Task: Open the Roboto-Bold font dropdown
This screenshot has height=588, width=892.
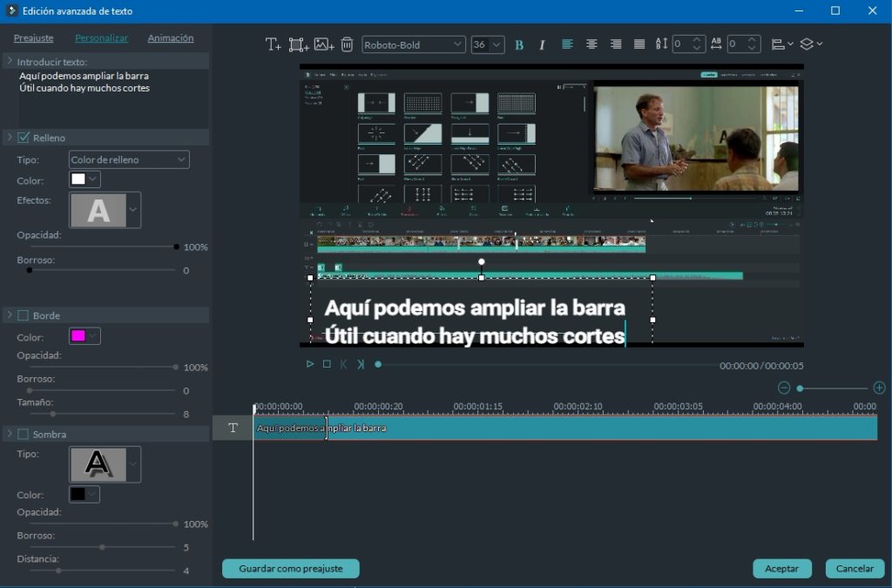Action: [x=414, y=45]
